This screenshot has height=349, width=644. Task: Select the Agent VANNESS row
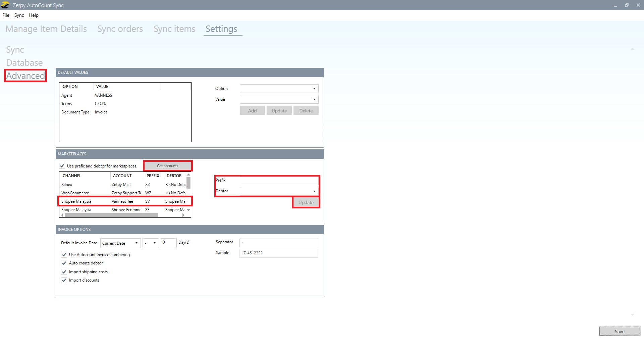click(x=125, y=95)
